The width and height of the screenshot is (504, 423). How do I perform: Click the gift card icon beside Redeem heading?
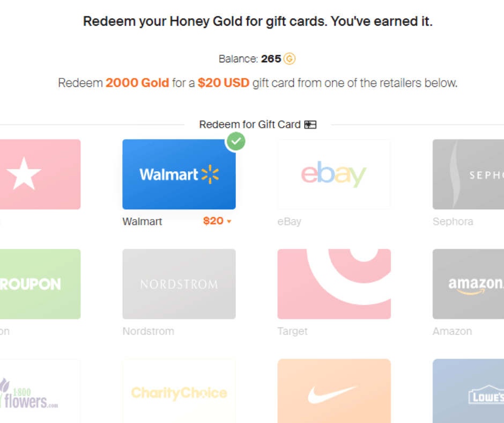[x=310, y=125]
